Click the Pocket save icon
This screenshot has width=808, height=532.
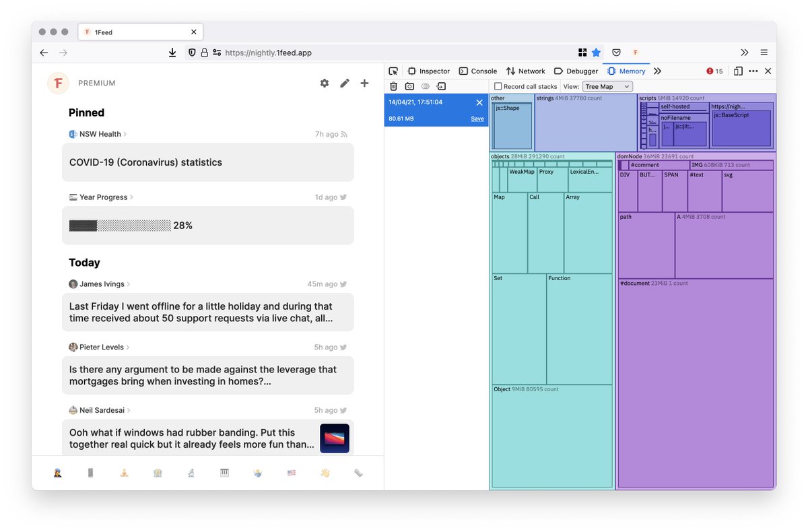pyautogui.click(x=616, y=53)
